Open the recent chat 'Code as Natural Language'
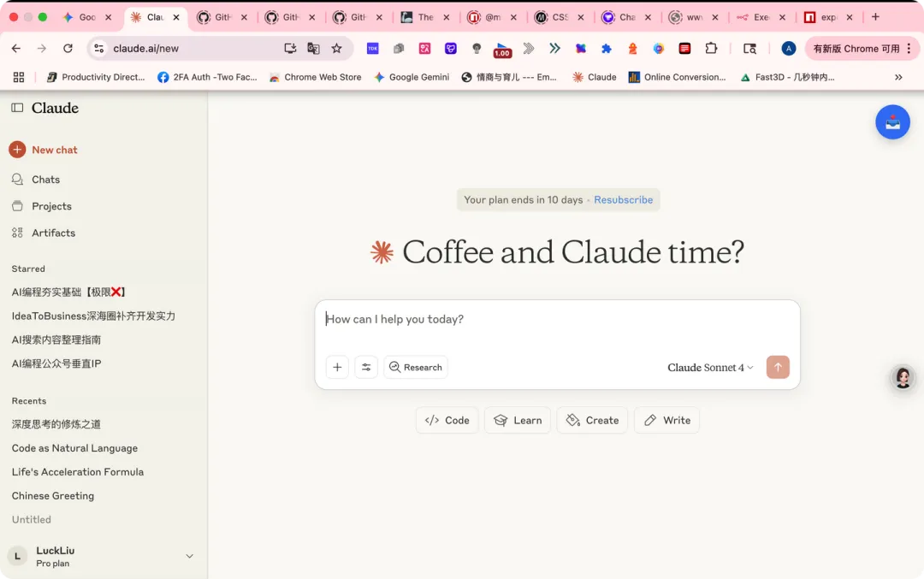The height and width of the screenshot is (579, 924). pyautogui.click(x=74, y=448)
